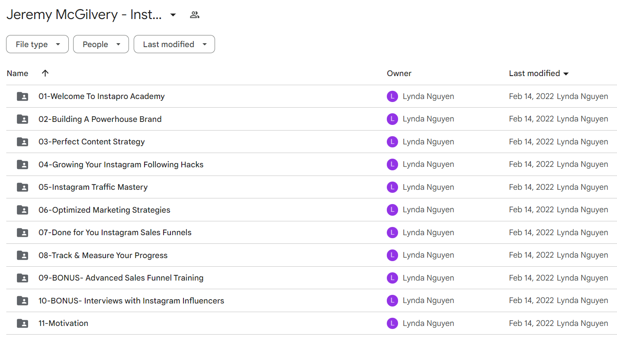The width and height of the screenshot is (617, 364).
Task: Select folder icon of 08-Track & Measure row
Action: pyautogui.click(x=22, y=255)
